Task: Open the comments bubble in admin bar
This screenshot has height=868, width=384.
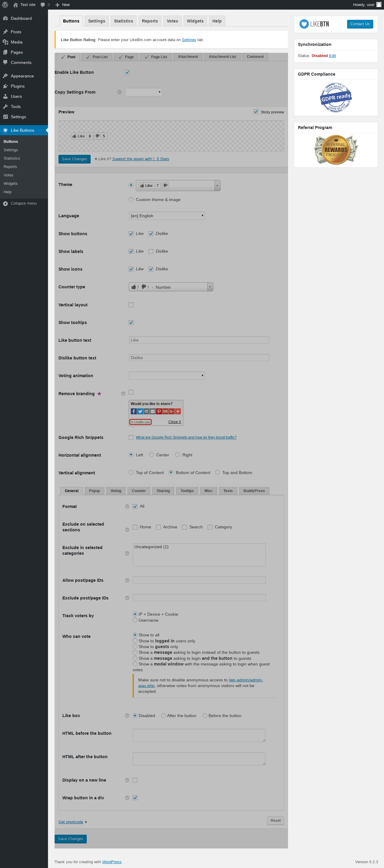Action: pyautogui.click(x=45, y=5)
